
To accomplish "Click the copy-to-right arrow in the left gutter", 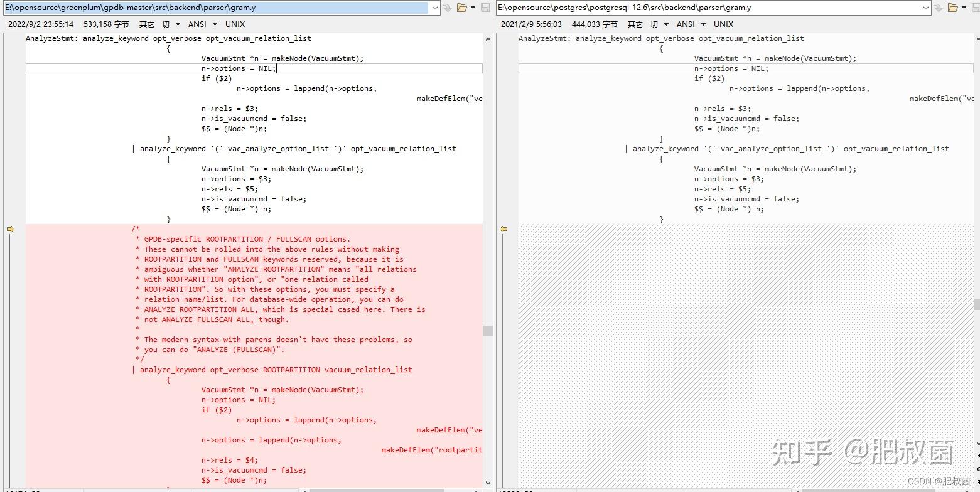I will tap(11, 229).
